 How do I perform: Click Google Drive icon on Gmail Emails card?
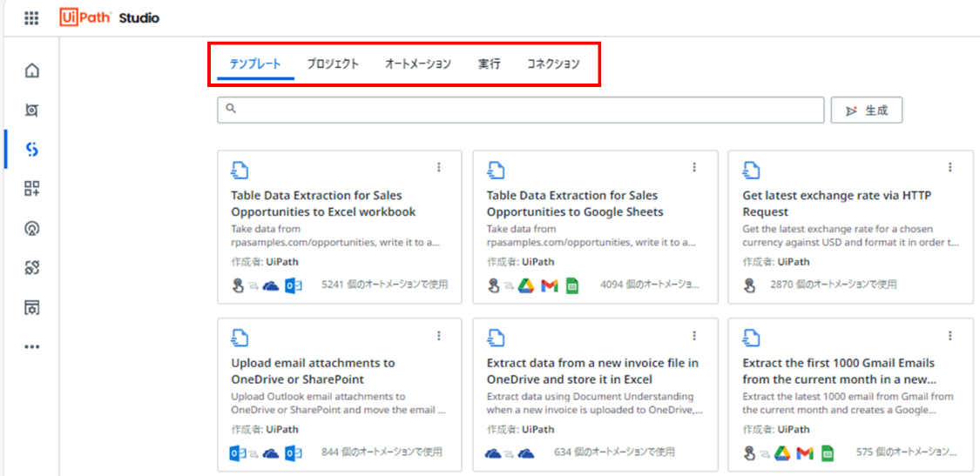782,453
